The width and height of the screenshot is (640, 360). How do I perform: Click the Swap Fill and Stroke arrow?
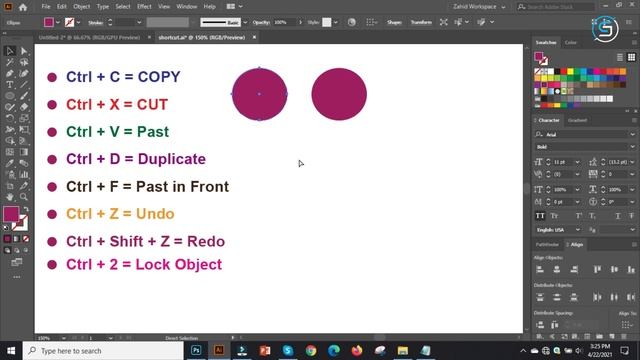[26, 209]
